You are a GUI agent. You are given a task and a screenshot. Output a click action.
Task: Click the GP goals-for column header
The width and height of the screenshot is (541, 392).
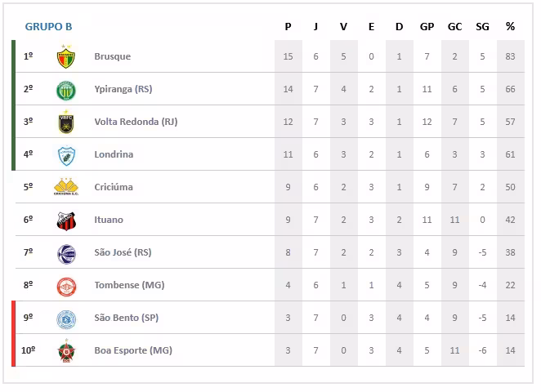pos(427,27)
